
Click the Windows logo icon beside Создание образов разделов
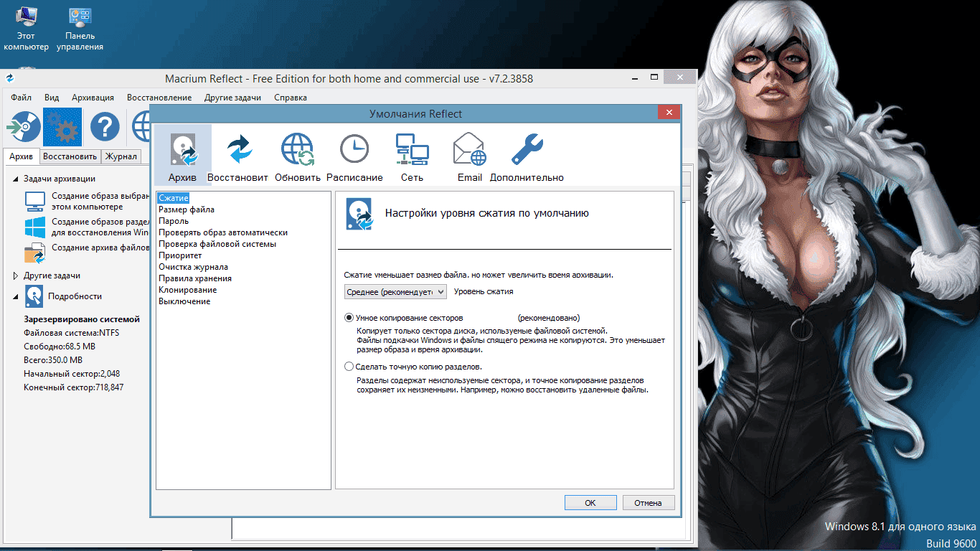click(x=34, y=227)
